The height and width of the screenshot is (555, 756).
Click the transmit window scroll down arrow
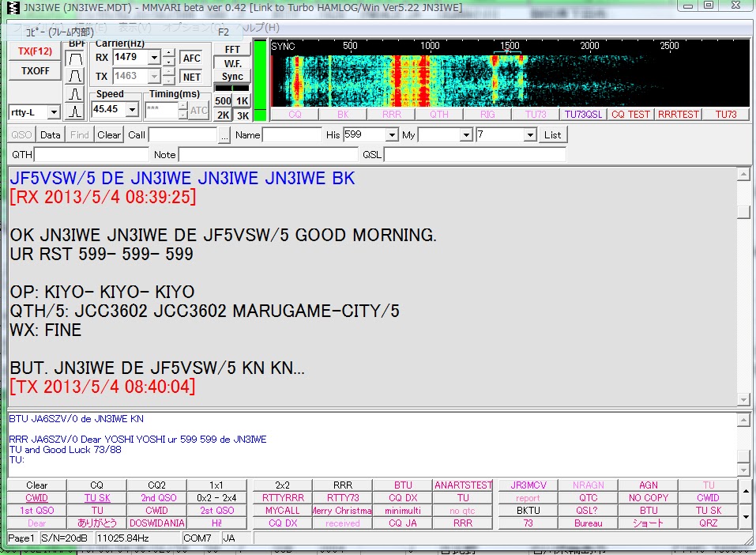[743, 470]
